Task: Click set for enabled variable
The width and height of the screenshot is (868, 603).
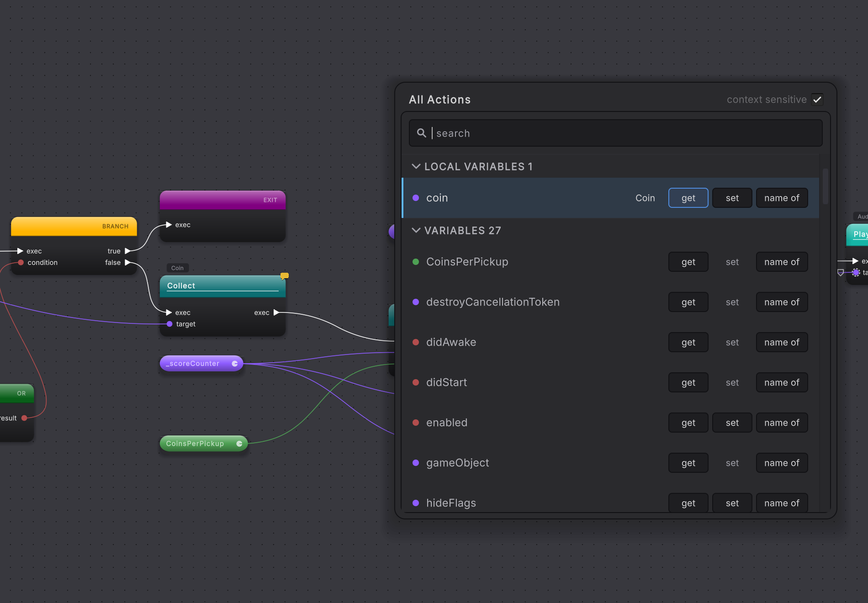Action: (x=732, y=423)
